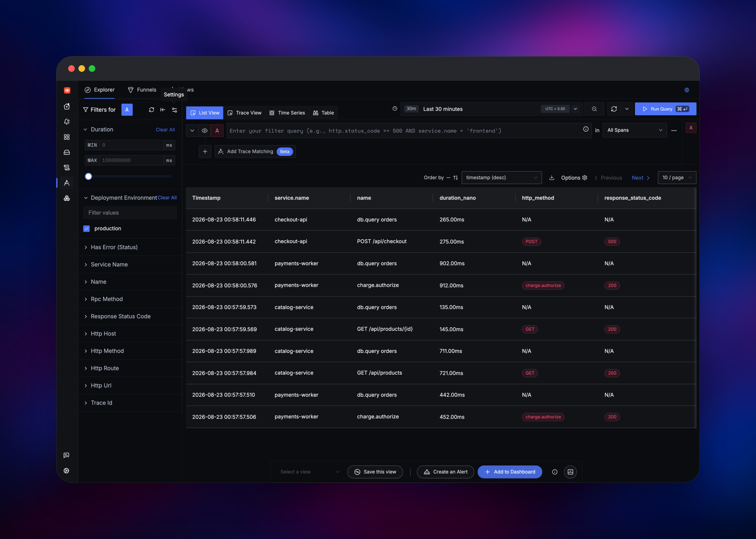Select the Time Series tab
Screen dimensions: 756x539
click(287, 113)
